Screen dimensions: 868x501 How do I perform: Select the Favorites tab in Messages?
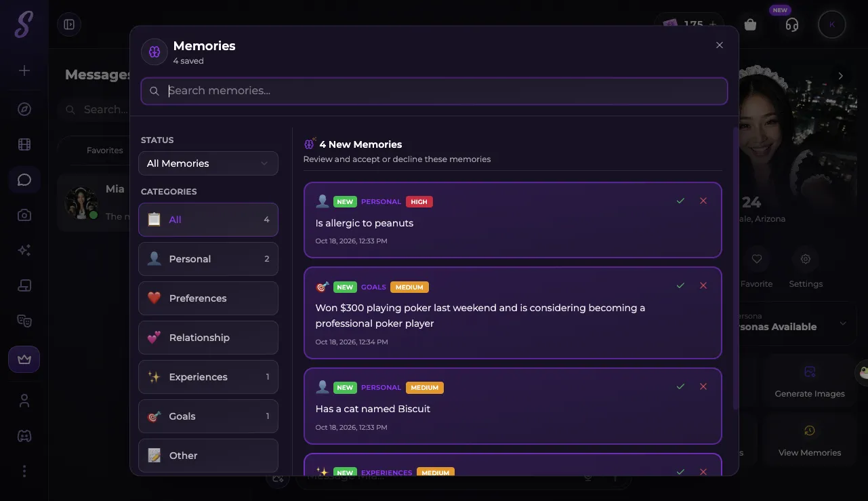tap(105, 151)
